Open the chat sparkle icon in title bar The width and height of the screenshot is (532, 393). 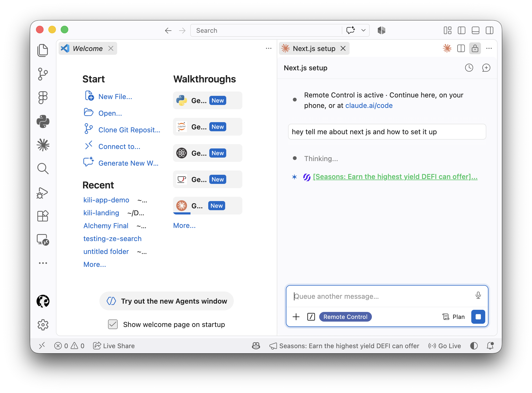pos(351,30)
